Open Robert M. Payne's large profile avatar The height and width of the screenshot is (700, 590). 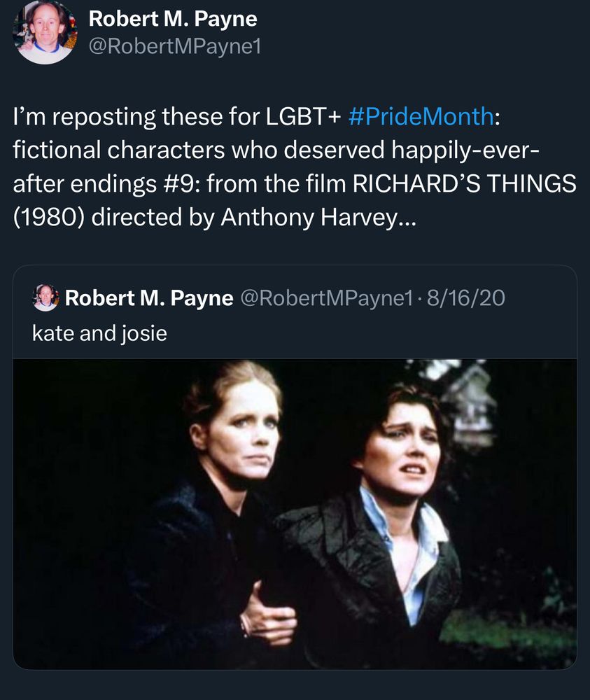pos(45,32)
